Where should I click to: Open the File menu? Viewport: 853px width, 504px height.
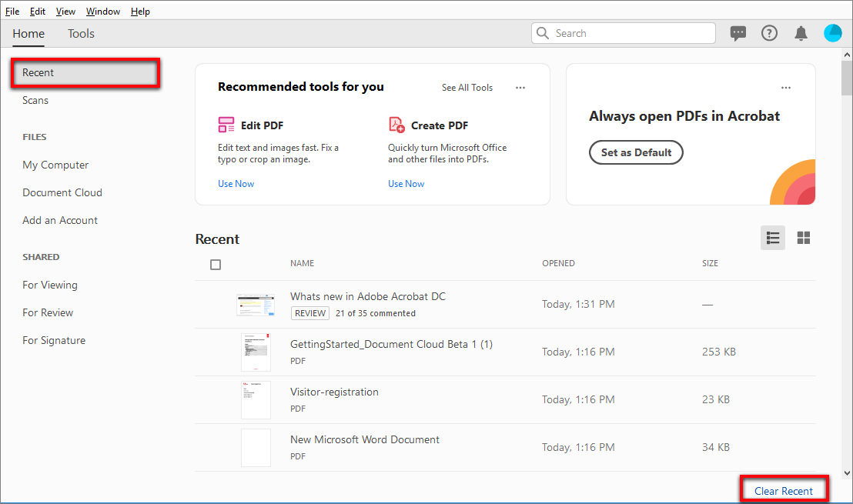tap(12, 12)
